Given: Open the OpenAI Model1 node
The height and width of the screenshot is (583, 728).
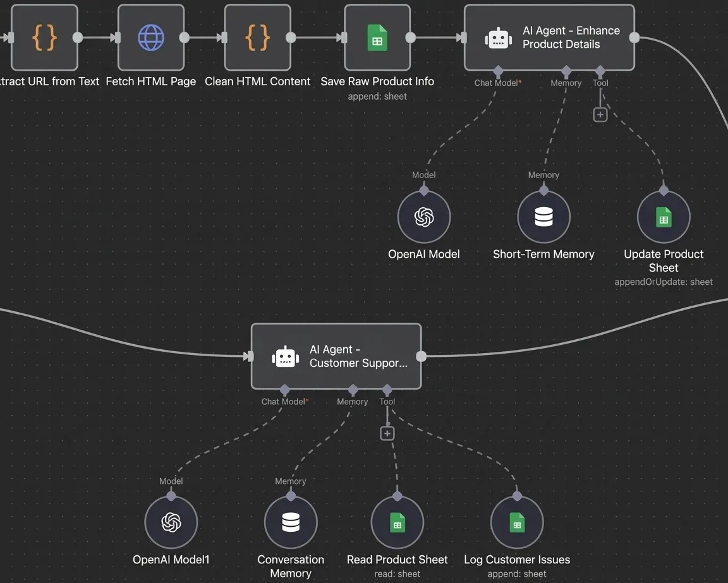Looking at the screenshot, I should (x=171, y=522).
